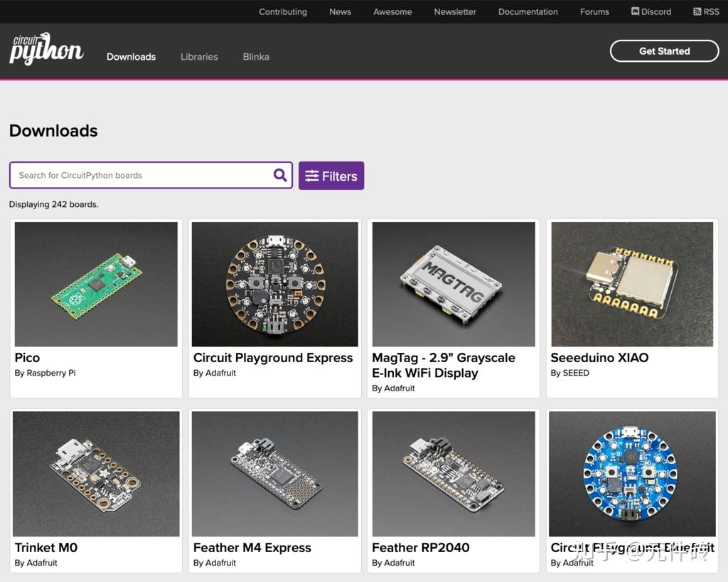
Task: Open the MagTag E-Ink display thumbnail
Action: (453, 284)
